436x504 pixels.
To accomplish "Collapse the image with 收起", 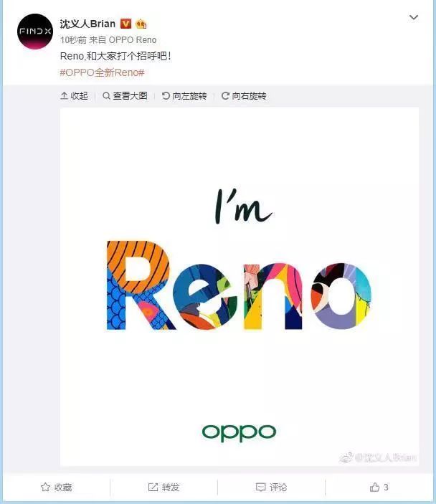I will coord(75,96).
